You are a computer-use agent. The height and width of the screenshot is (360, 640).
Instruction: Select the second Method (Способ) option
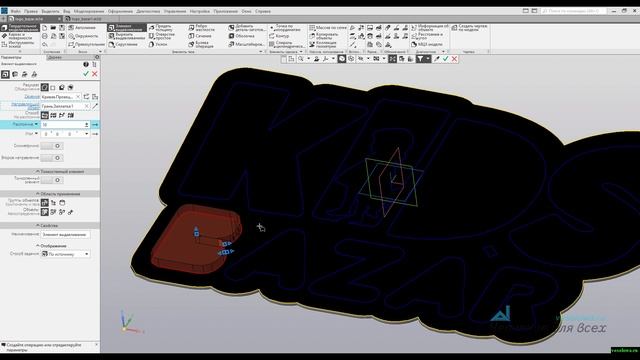pos(53,116)
